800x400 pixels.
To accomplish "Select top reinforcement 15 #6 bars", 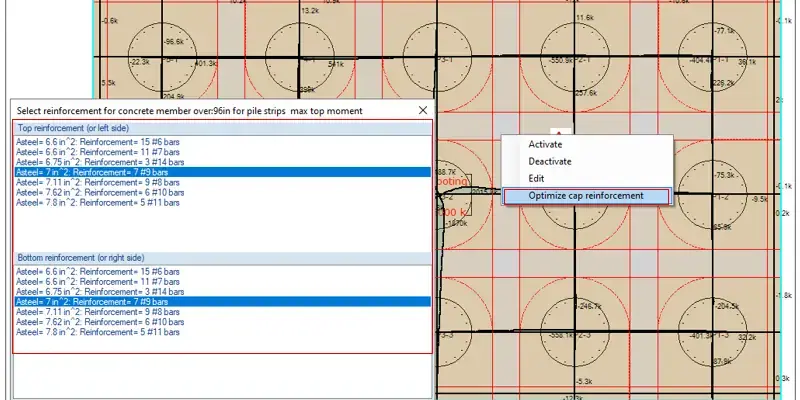I will click(x=222, y=142).
